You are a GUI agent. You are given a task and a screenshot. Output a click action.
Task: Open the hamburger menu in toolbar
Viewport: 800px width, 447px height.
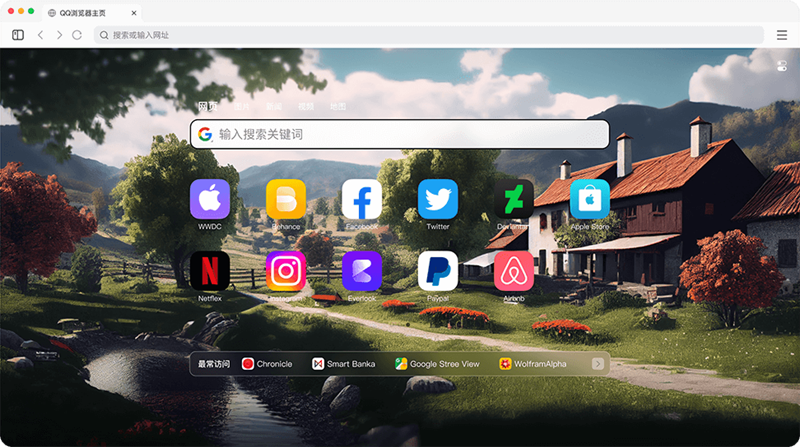(782, 35)
